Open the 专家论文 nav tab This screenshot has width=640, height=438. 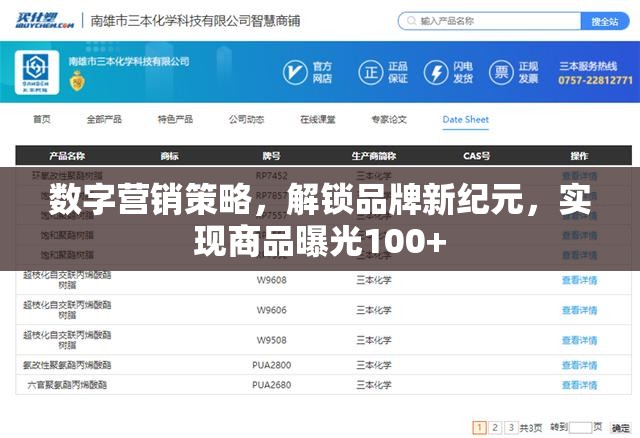[389, 119]
